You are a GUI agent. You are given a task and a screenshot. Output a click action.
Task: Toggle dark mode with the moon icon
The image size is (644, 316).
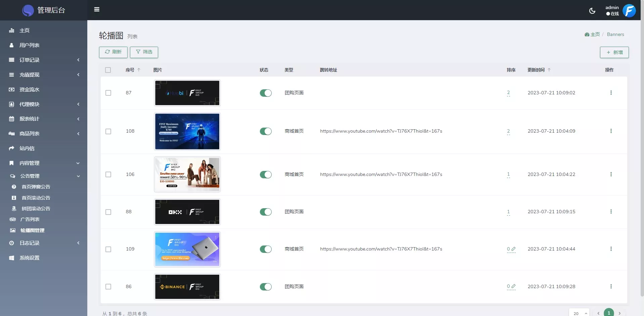pos(592,11)
